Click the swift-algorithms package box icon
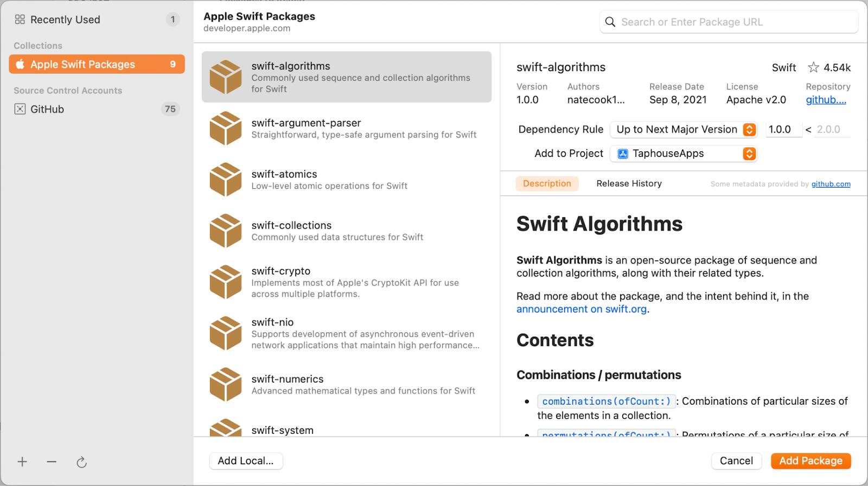The height and width of the screenshot is (486, 868). [x=226, y=77]
